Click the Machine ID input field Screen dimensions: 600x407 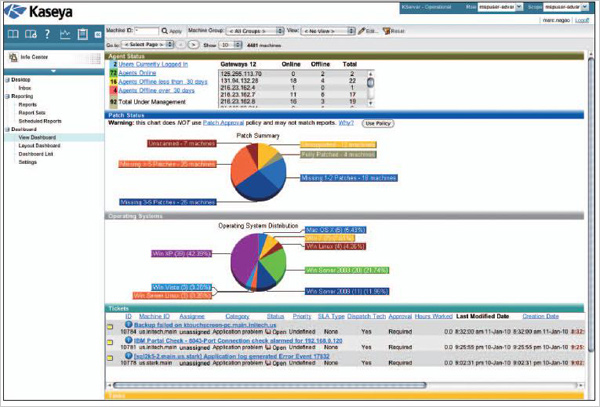(x=147, y=31)
